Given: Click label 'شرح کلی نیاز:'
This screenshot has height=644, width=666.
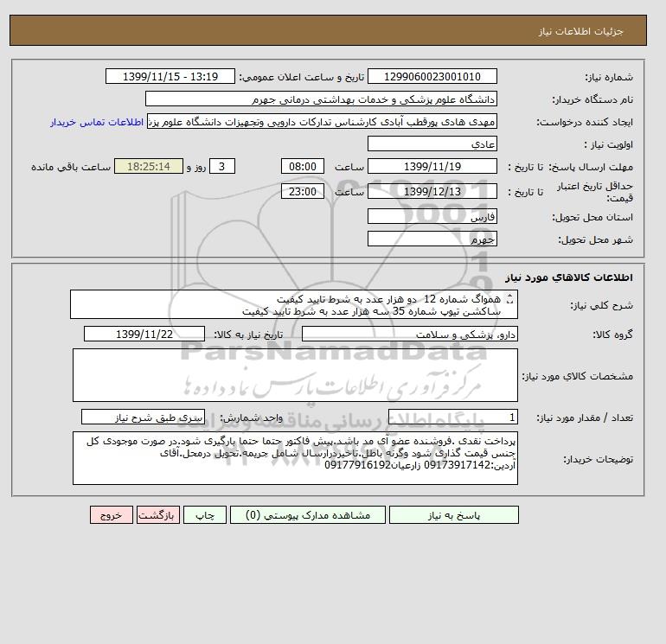Looking at the screenshot, I should click(601, 305).
